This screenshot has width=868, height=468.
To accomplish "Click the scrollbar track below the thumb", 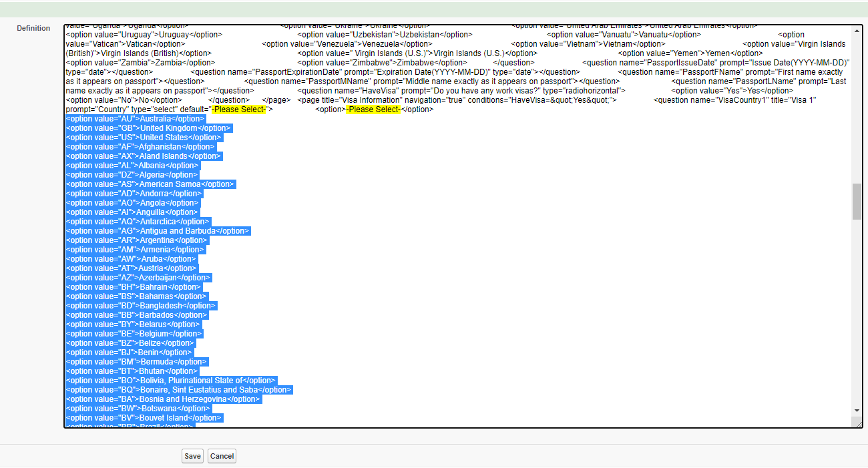I will [857, 314].
